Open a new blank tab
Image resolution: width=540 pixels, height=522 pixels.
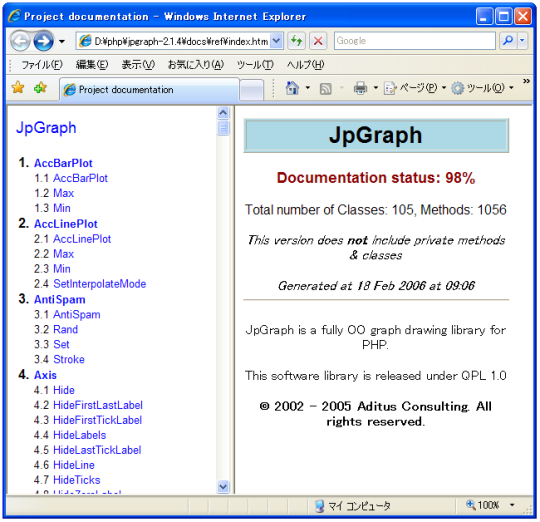251,91
